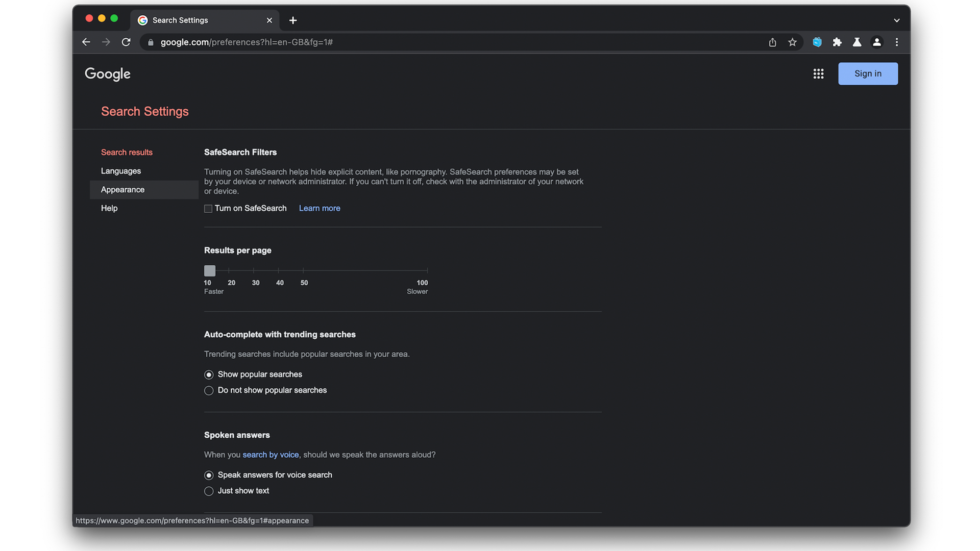The width and height of the screenshot is (980, 551).
Task: Click the Faster label under slider
Action: coord(214,291)
